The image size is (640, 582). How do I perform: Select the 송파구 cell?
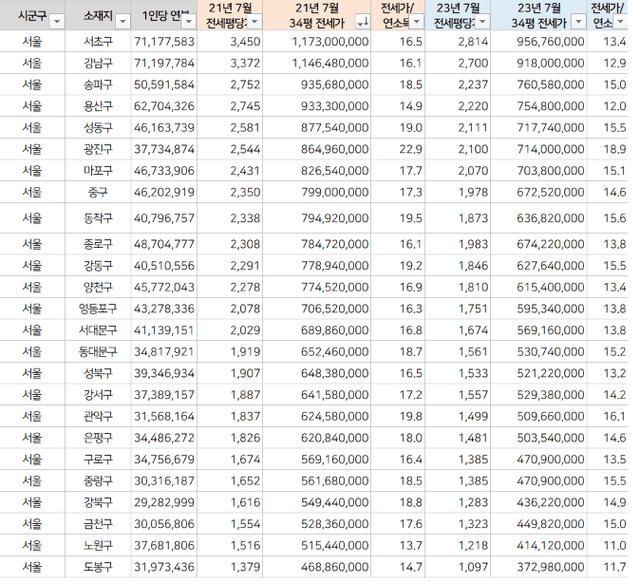(x=98, y=84)
